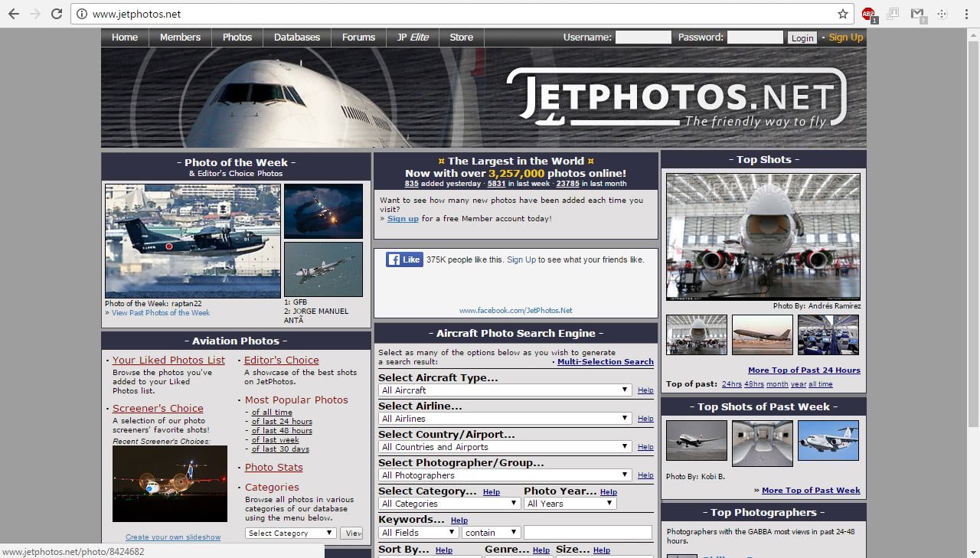Image resolution: width=980 pixels, height=558 pixels.
Task: Click the 'of last 30 days' link
Action: [x=280, y=449]
